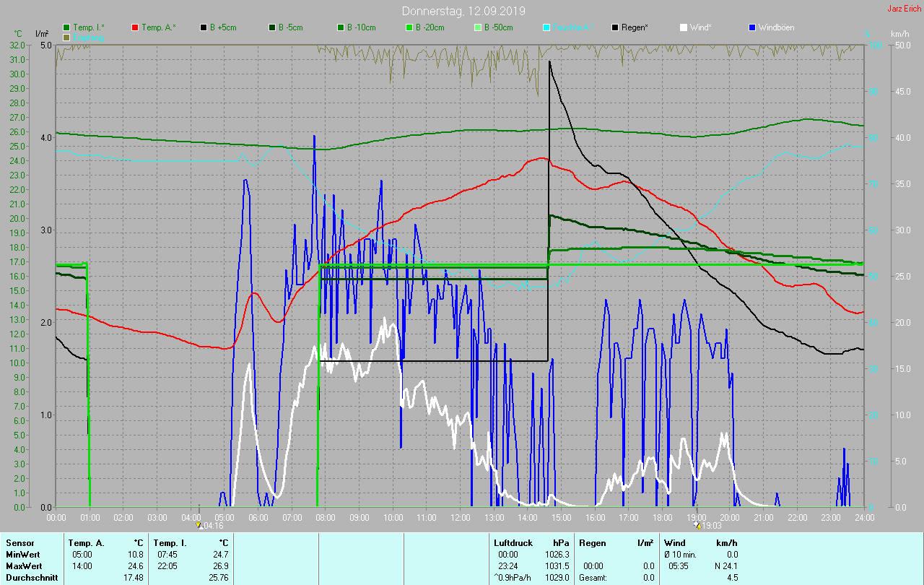
Task: Click the Jarz Erich author text
Action: pyautogui.click(x=904, y=9)
